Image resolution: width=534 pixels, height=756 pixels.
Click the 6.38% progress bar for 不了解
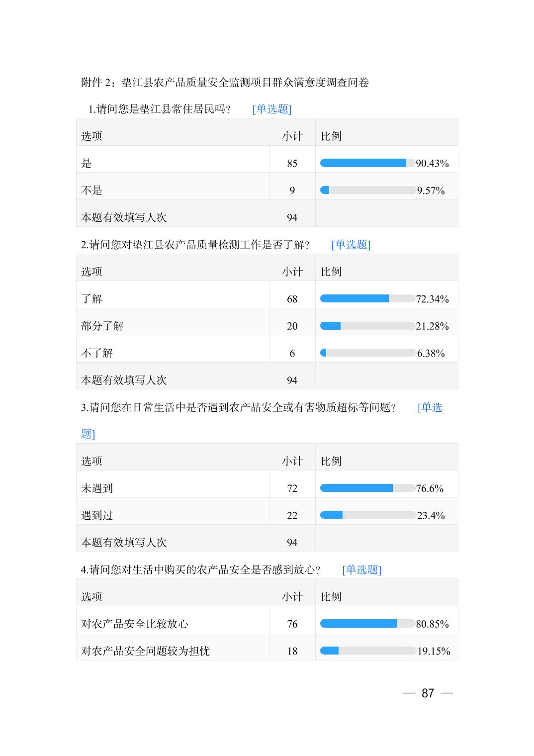coord(367,353)
